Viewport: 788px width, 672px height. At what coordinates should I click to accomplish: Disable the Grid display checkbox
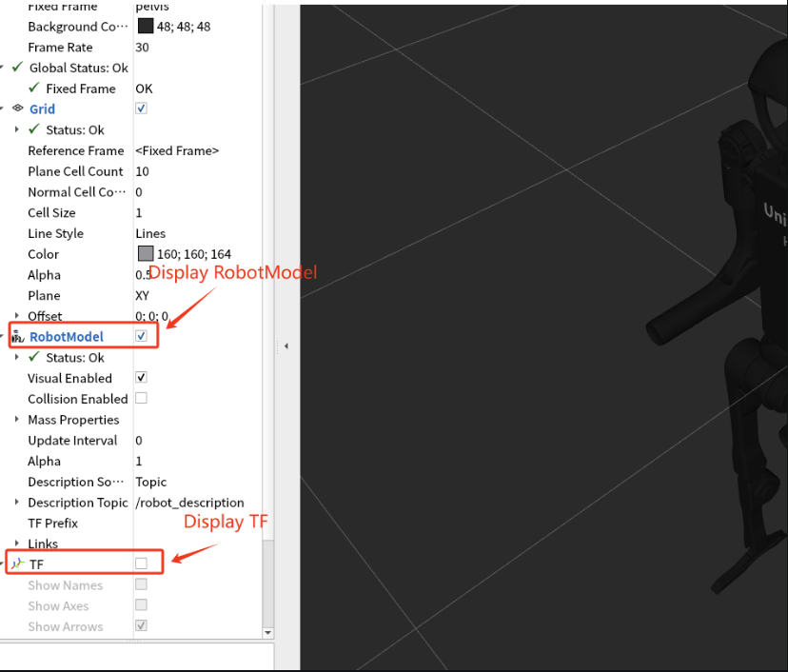pyautogui.click(x=141, y=109)
